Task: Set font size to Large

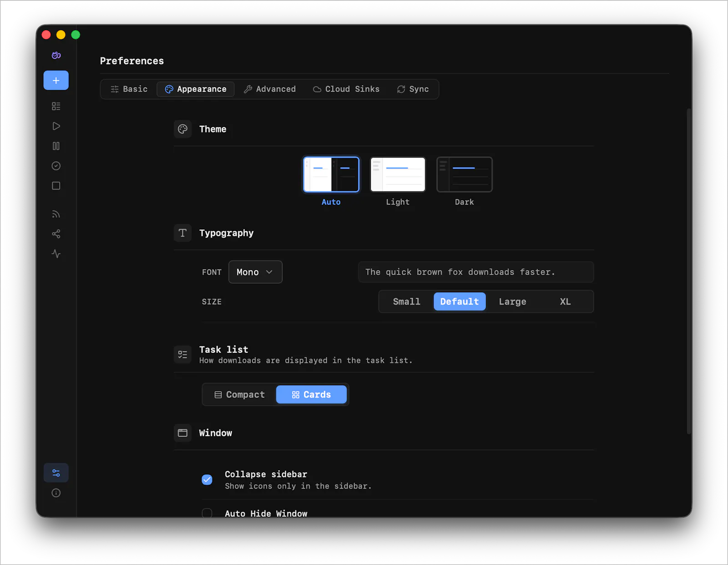Action: tap(512, 301)
